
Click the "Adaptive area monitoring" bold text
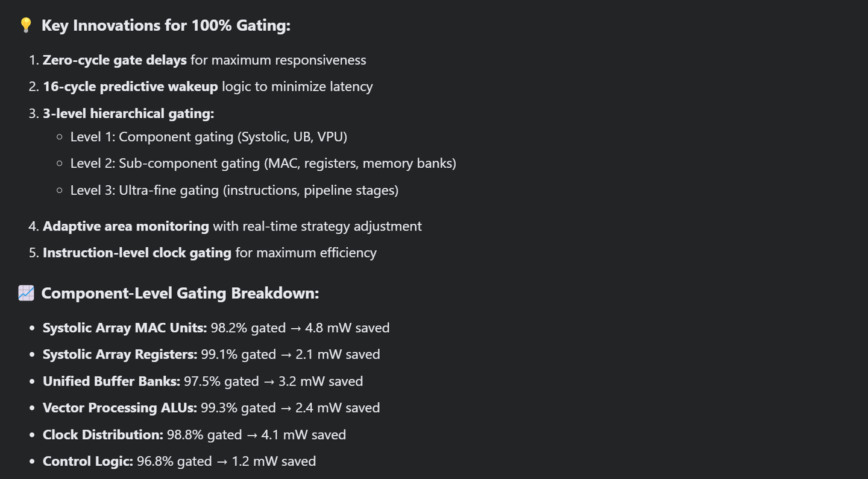[125, 226]
